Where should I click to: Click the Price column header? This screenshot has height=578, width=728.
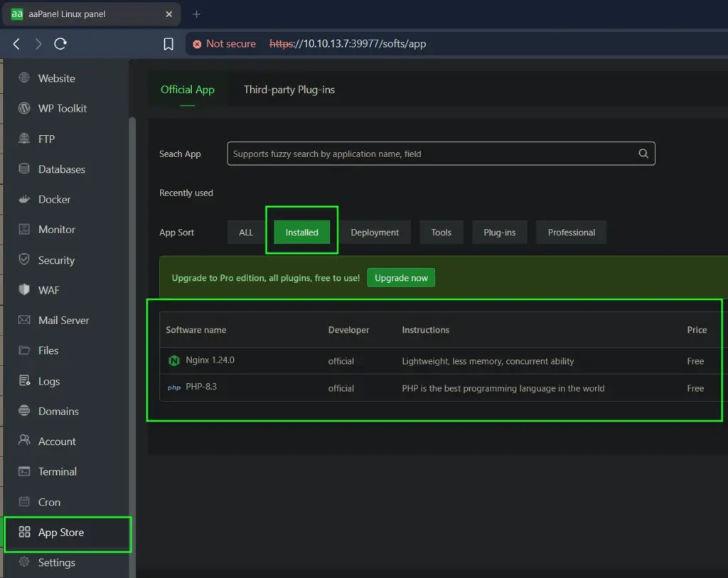[x=697, y=330]
